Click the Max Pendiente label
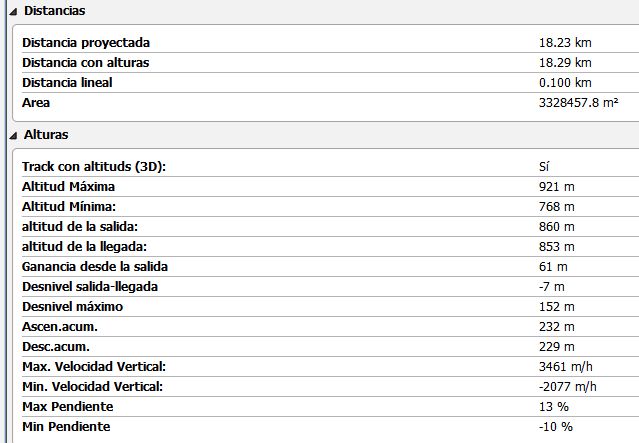The height and width of the screenshot is (443, 639). [67, 407]
